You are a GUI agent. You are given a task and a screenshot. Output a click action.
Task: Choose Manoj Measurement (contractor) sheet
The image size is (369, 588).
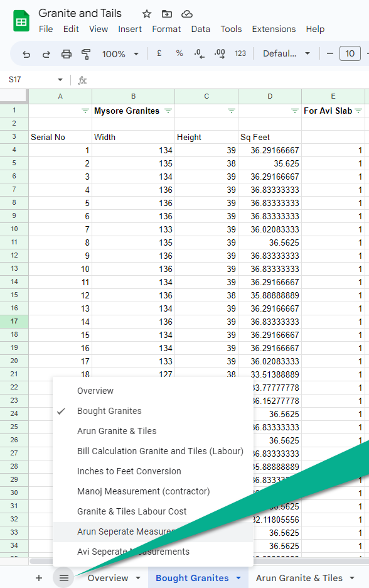tap(153, 492)
